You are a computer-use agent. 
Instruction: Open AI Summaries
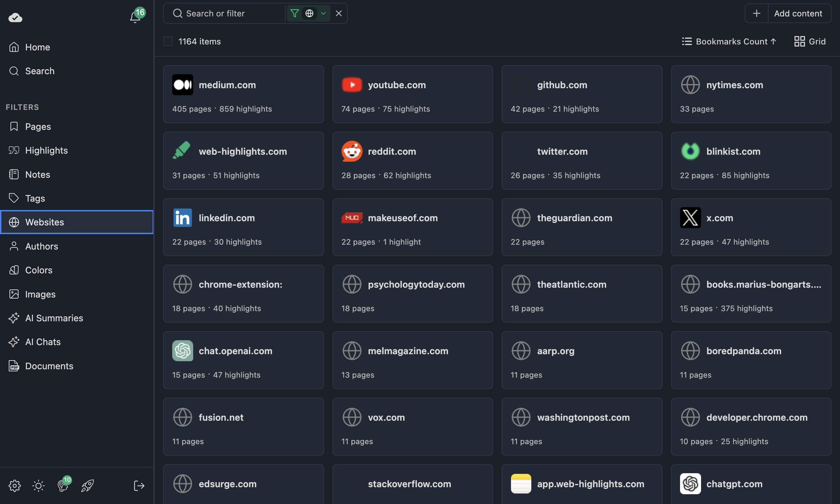[x=54, y=318]
